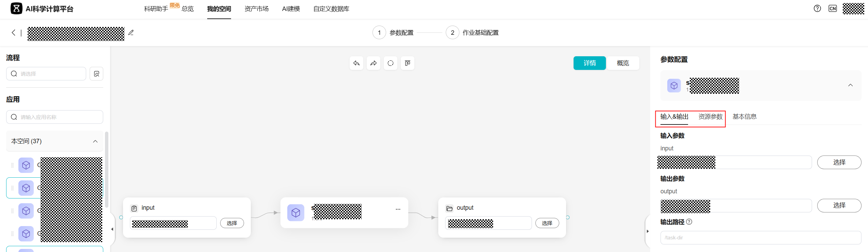This screenshot has width=868, height=252.
Task: Click the align layout icon in canvas toolbar
Action: pyautogui.click(x=407, y=63)
